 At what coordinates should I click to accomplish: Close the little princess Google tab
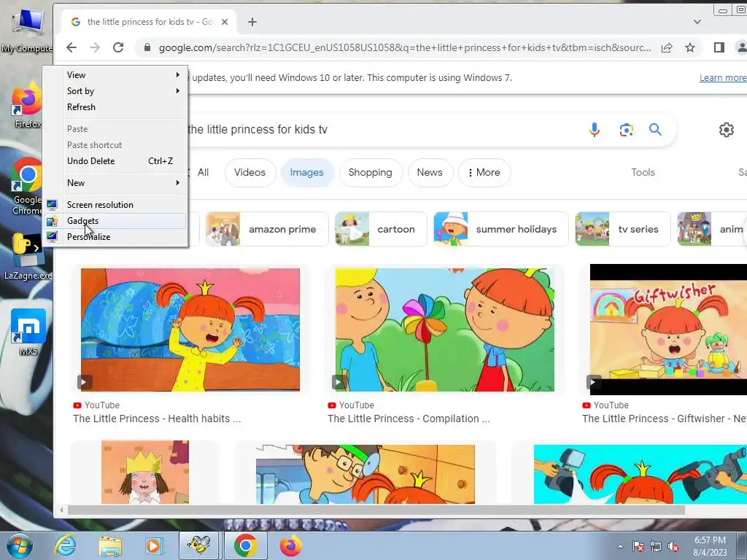pyautogui.click(x=225, y=22)
